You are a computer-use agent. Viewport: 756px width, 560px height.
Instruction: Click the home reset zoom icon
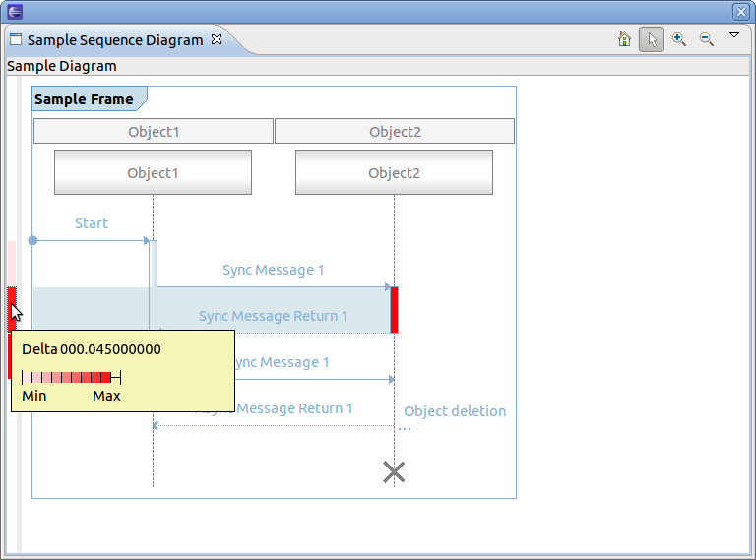pyautogui.click(x=624, y=39)
